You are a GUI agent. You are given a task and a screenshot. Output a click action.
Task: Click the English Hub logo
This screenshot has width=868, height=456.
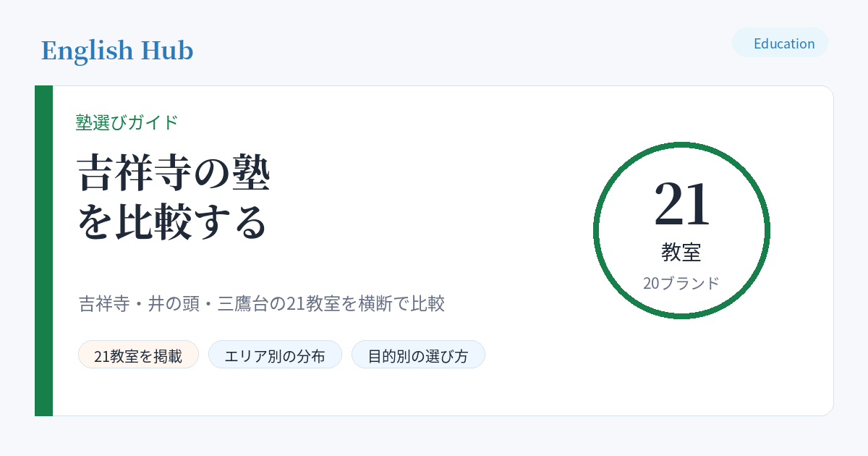tap(117, 51)
